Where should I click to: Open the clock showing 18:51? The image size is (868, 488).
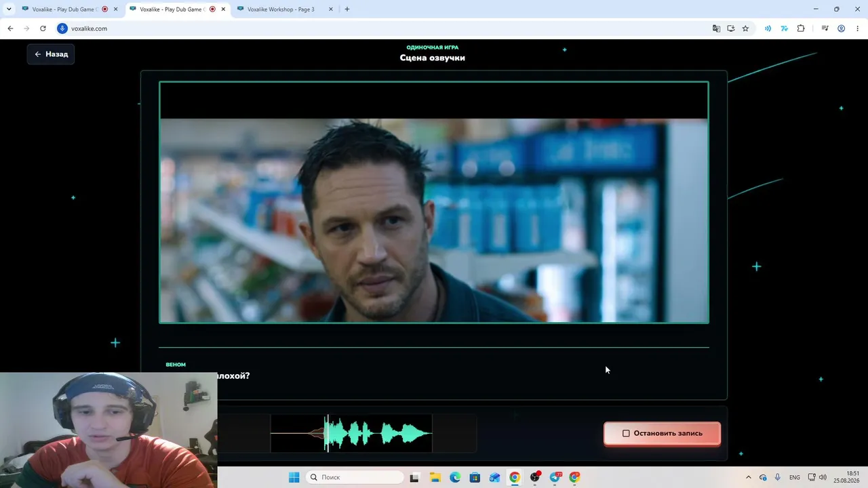848,477
